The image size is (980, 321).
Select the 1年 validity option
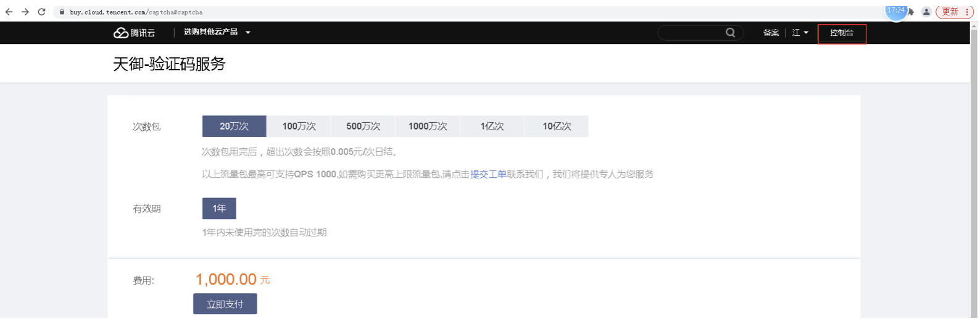click(219, 209)
